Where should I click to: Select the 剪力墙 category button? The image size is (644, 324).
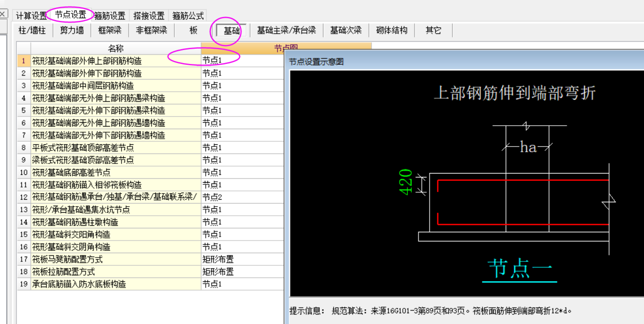pos(72,30)
